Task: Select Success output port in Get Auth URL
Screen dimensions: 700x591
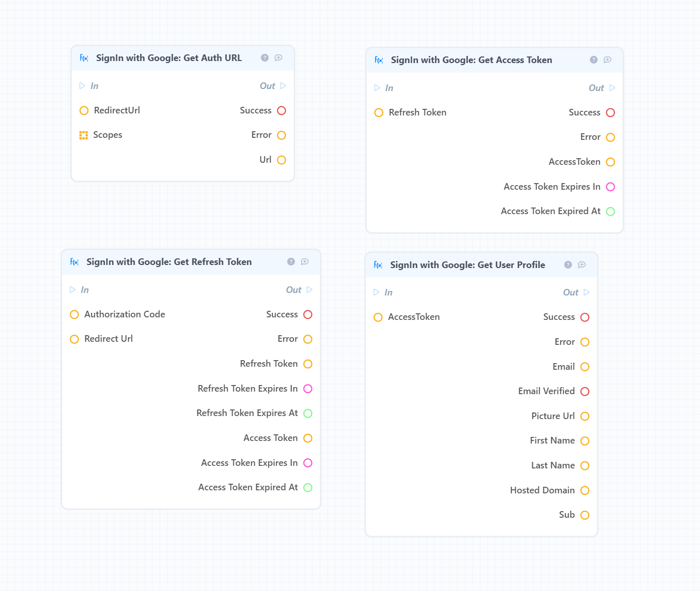Action: 282,110
